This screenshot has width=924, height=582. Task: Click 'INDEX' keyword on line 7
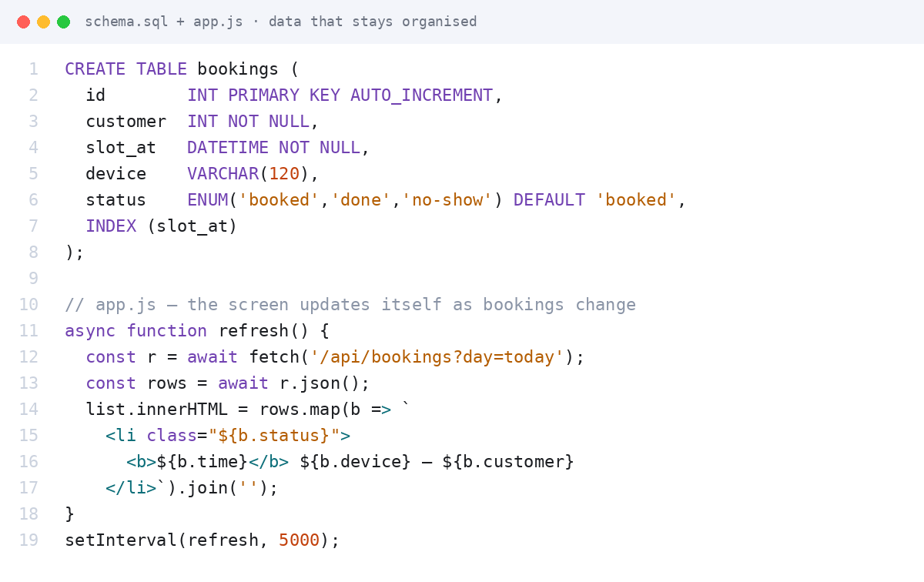tap(111, 226)
